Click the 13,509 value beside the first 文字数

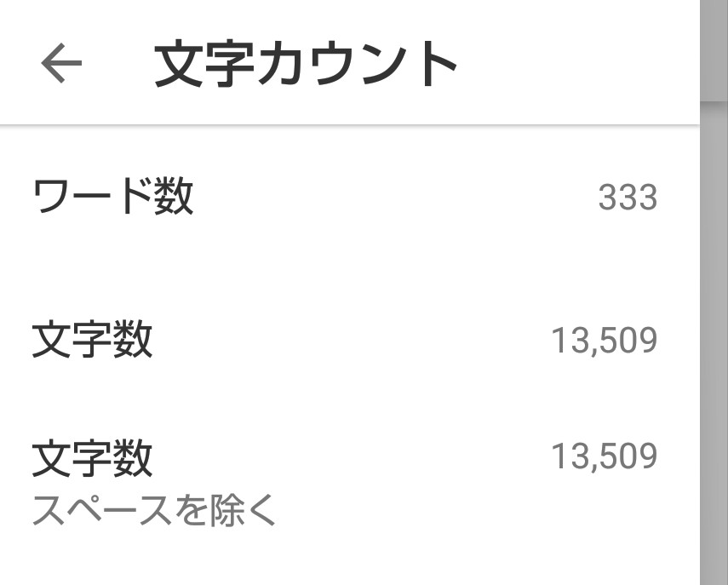tap(604, 341)
